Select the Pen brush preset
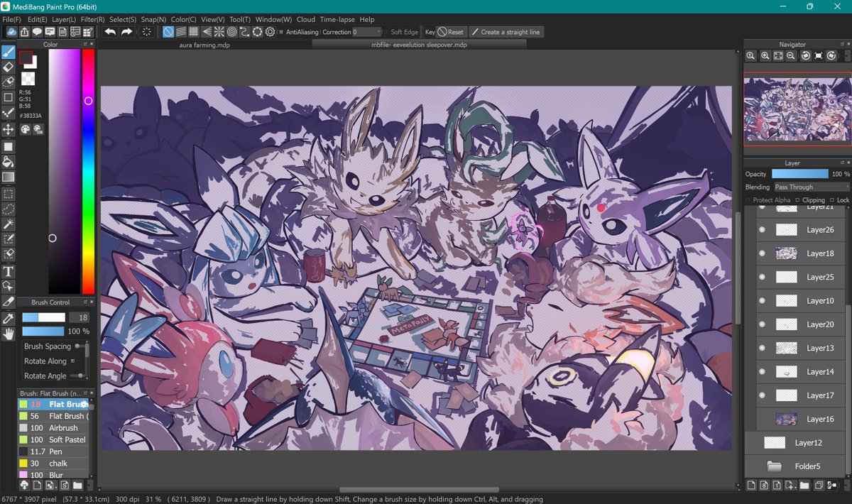852x504 pixels. click(54, 451)
